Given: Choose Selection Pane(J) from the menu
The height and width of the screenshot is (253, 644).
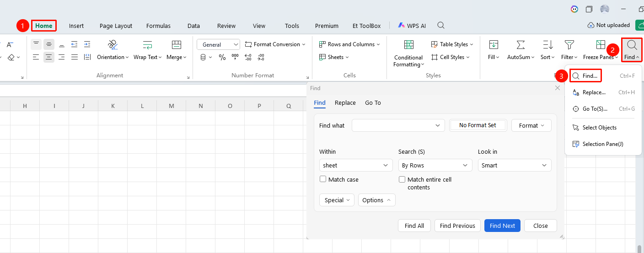Looking at the screenshot, I should tap(603, 144).
